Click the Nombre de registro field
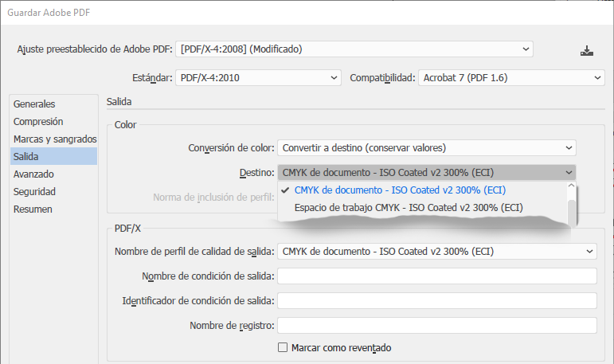 pyautogui.click(x=437, y=325)
